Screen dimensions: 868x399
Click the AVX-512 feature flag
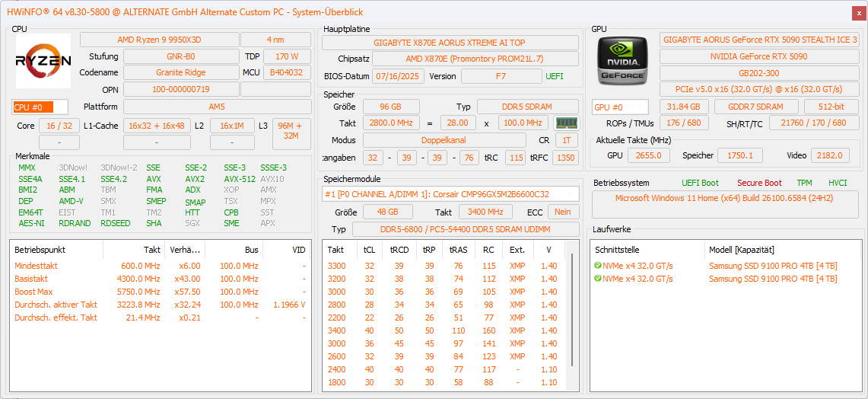coord(240,179)
